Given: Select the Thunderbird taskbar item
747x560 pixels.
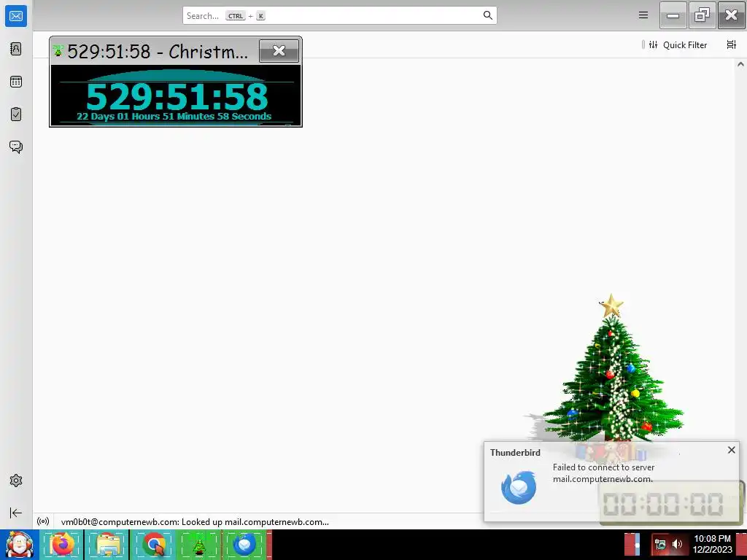Looking at the screenshot, I should pyautogui.click(x=245, y=544).
